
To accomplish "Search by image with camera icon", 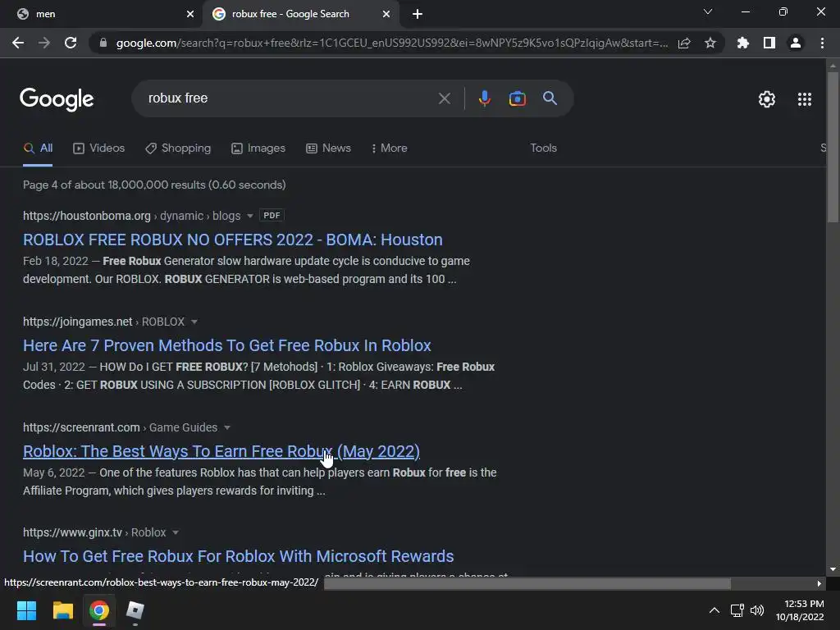I will tap(517, 98).
